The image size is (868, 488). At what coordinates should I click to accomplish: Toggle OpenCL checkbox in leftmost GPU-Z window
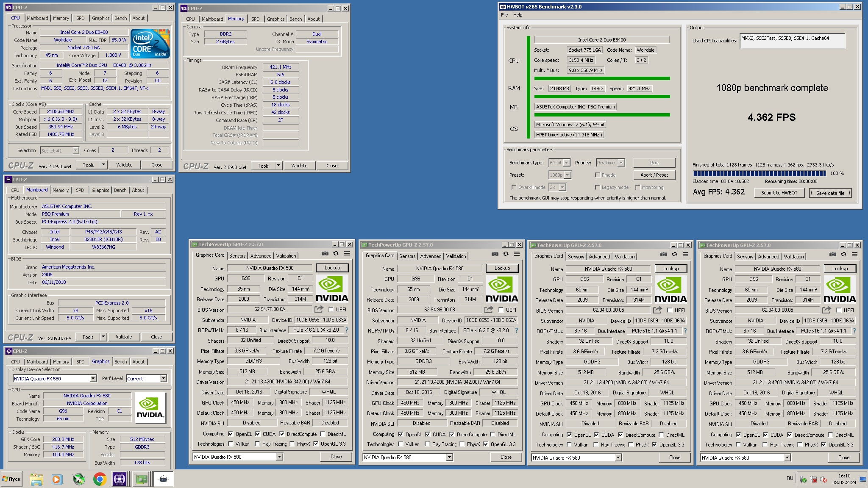231,434
